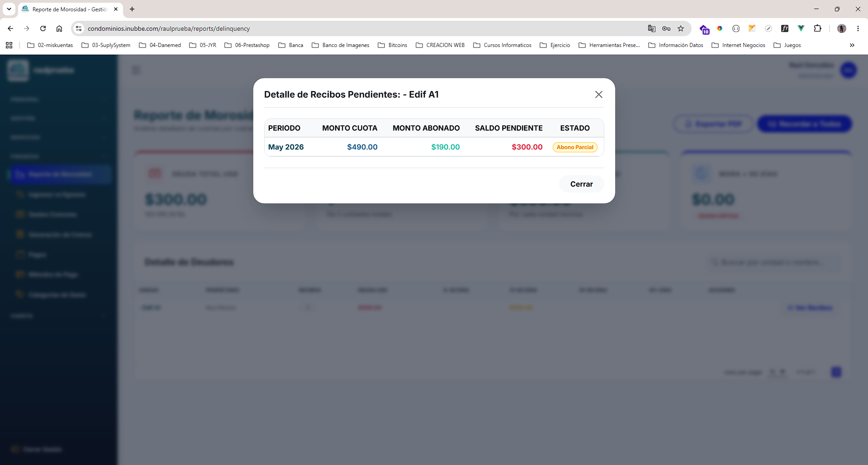View site information icon in address bar

[x=79, y=28]
